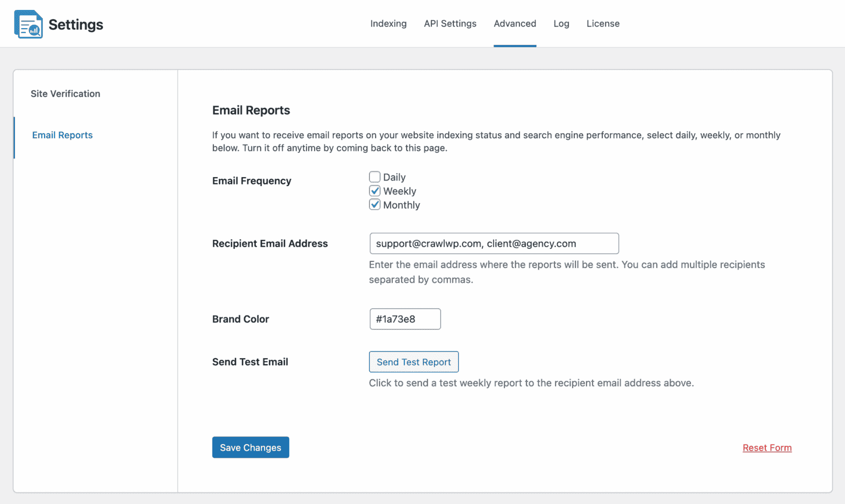
Task: Click the Reset Form link
Action: click(767, 448)
